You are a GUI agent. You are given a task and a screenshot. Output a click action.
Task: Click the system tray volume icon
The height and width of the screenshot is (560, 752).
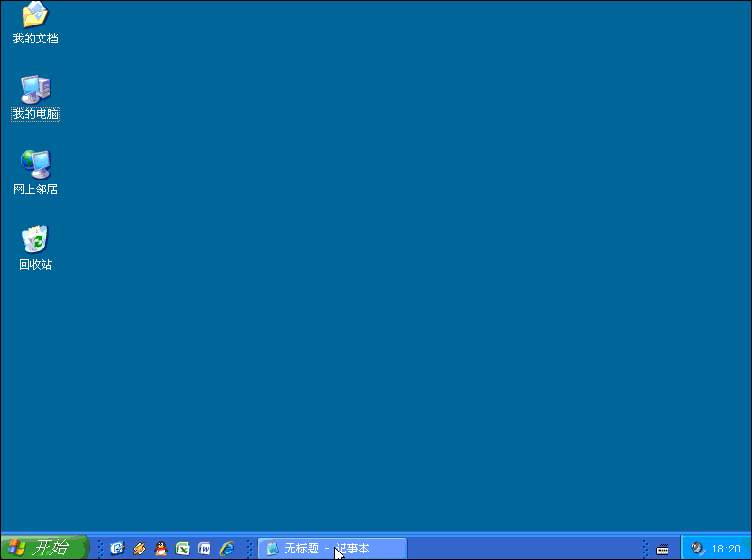[698, 548]
